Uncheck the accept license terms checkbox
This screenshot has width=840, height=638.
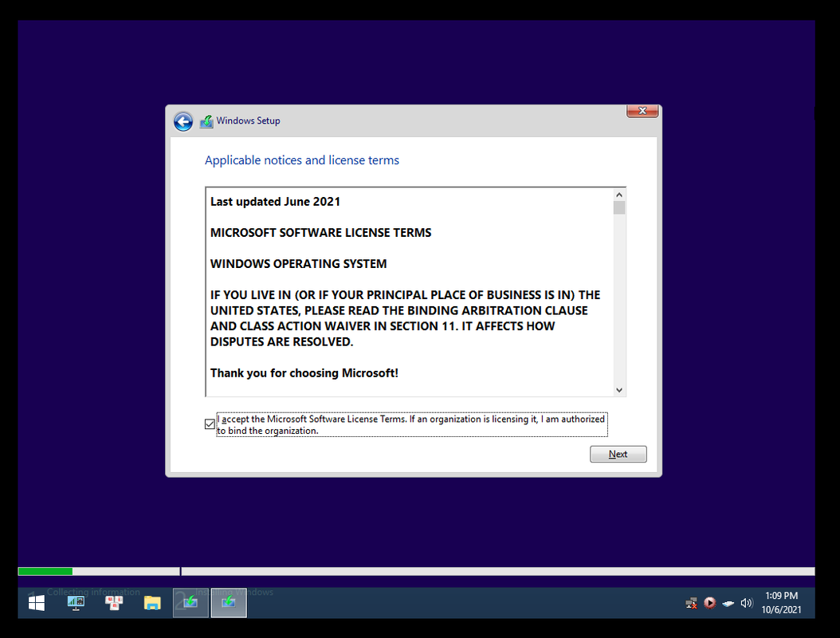(210, 424)
